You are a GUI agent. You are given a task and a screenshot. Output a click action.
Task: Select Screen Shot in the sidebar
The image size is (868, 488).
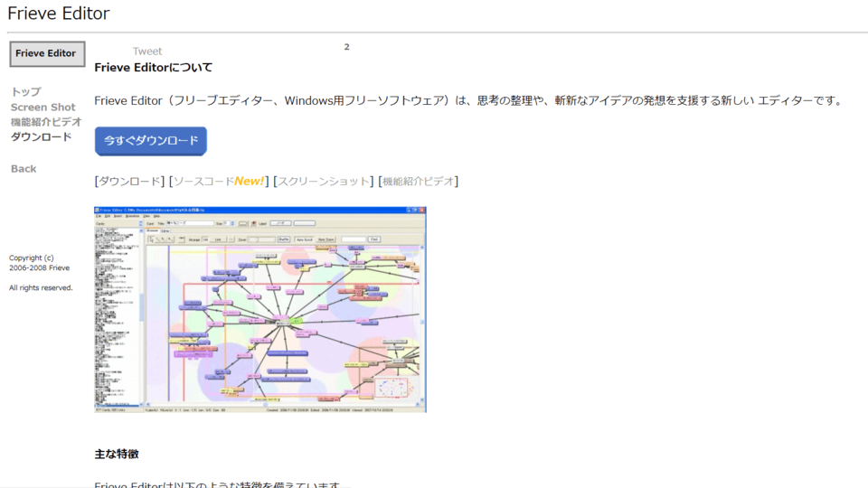click(x=42, y=107)
